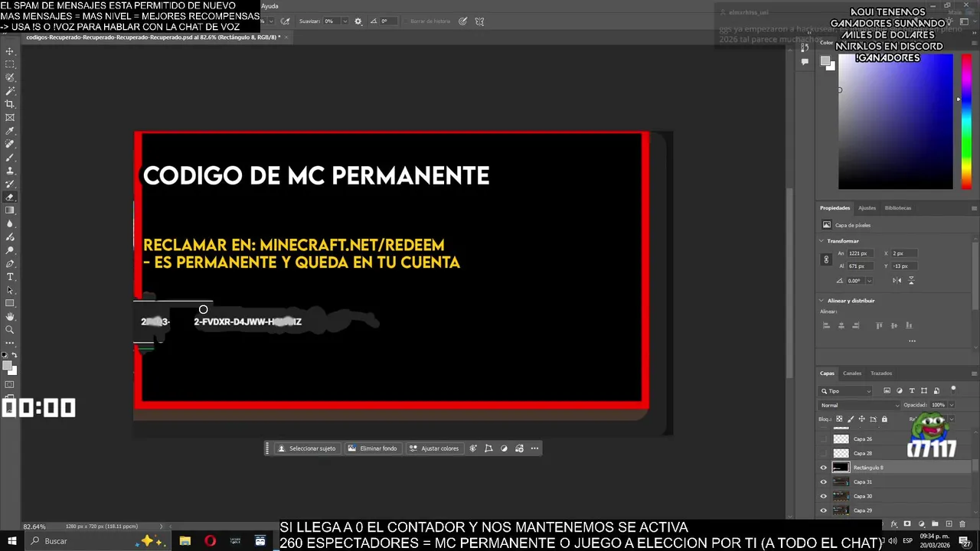Screen dimensions: 980x551
Task: Select the Eyedropper tool
Action: [x=10, y=131]
